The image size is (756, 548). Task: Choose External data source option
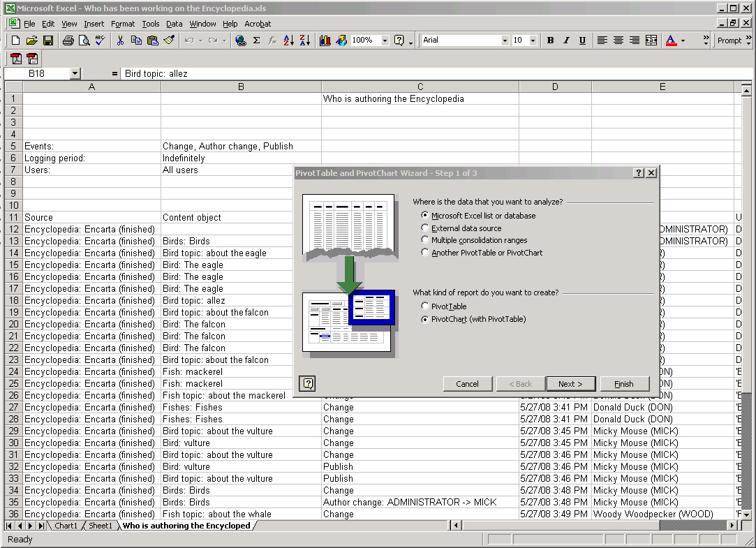pos(461,228)
